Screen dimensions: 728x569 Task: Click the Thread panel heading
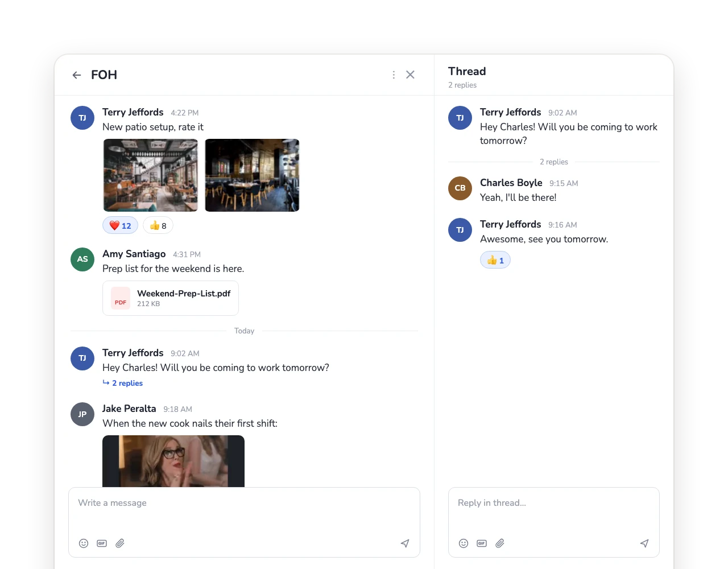[x=467, y=71]
